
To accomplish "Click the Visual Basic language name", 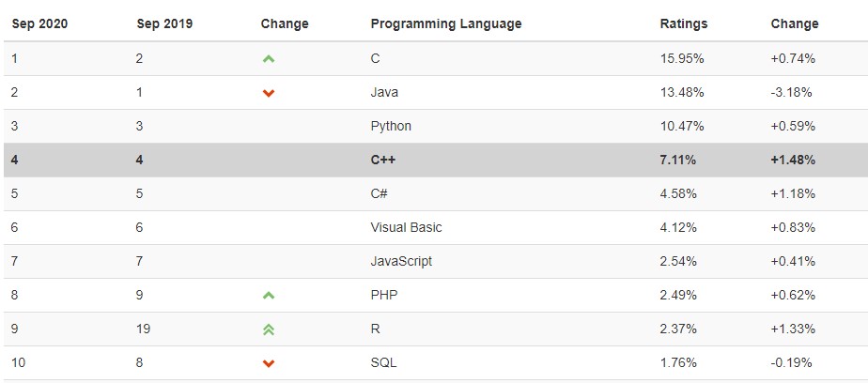I will coord(407,227).
